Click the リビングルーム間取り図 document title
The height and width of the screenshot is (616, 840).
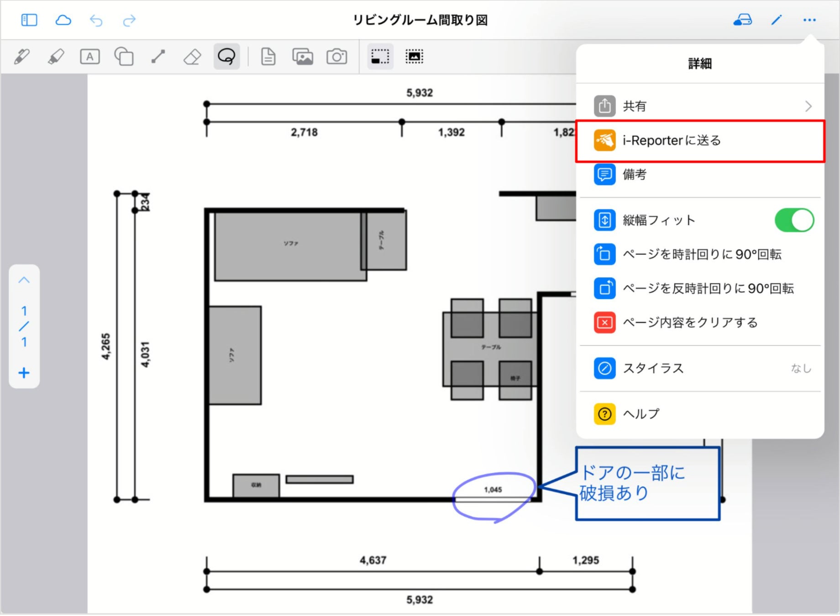[420, 20]
